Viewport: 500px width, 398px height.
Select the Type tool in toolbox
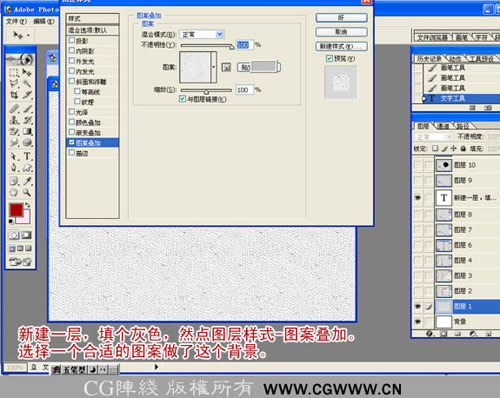(27, 156)
